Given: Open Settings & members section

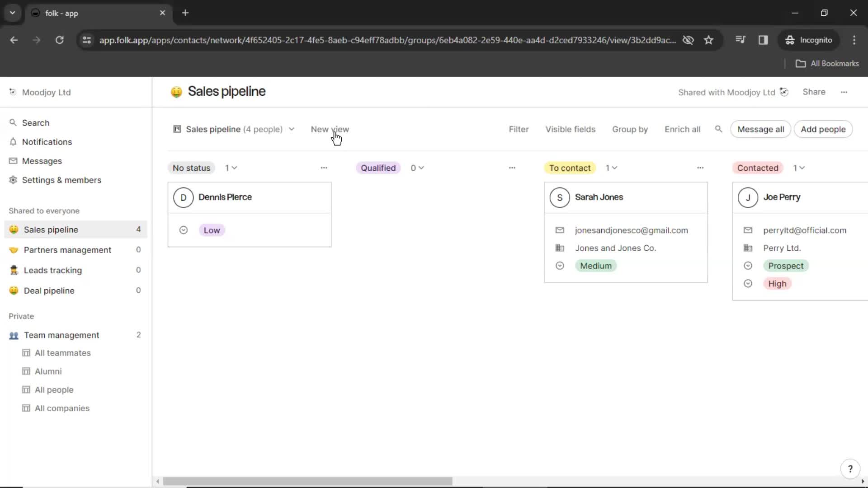Looking at the screenshot, I should (x=61, y=179).
